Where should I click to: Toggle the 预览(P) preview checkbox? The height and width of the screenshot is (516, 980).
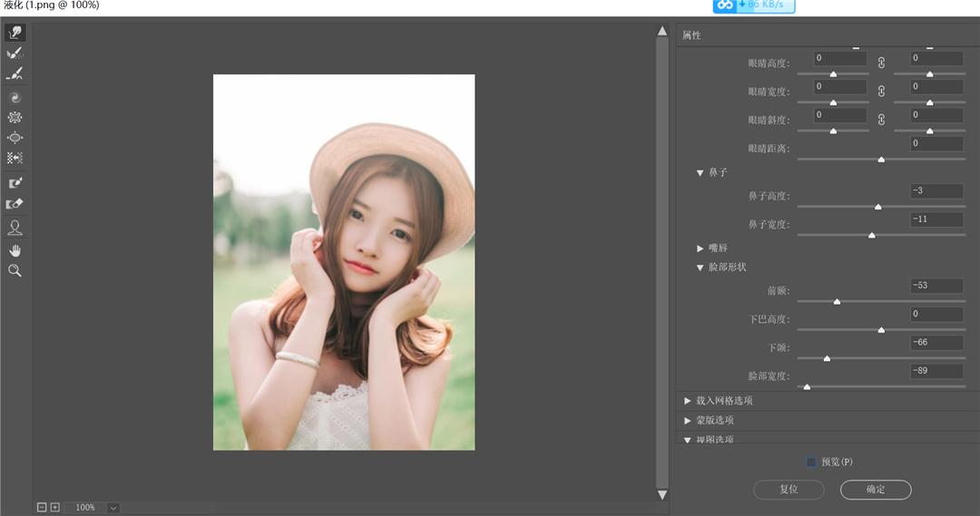[811, 462]
